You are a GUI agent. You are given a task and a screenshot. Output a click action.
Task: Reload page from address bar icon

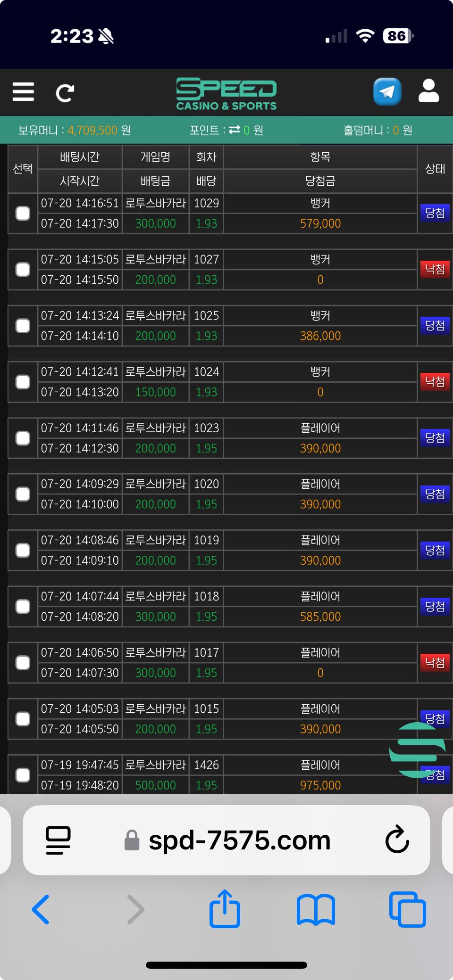[x=397, y=840]
